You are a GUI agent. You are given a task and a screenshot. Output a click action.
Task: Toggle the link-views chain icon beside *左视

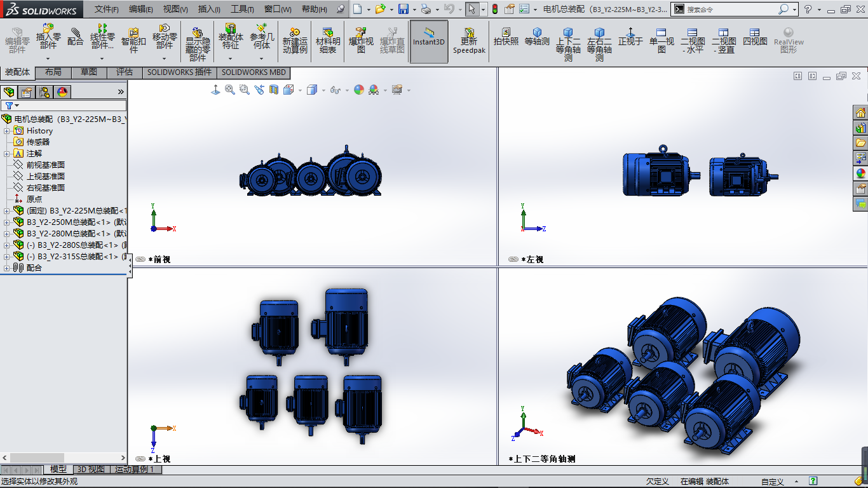(x=513, y=259)
